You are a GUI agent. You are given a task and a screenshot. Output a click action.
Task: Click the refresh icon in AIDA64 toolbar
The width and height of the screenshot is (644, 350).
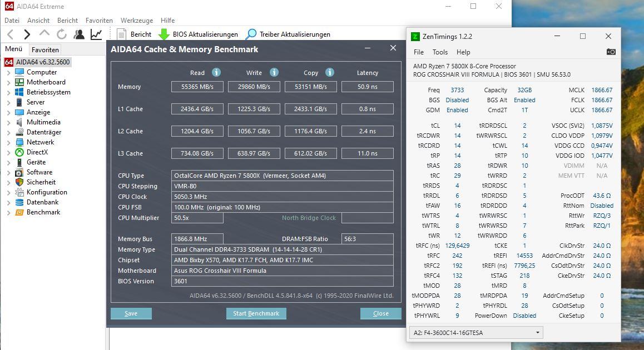(x=62, y=34)
